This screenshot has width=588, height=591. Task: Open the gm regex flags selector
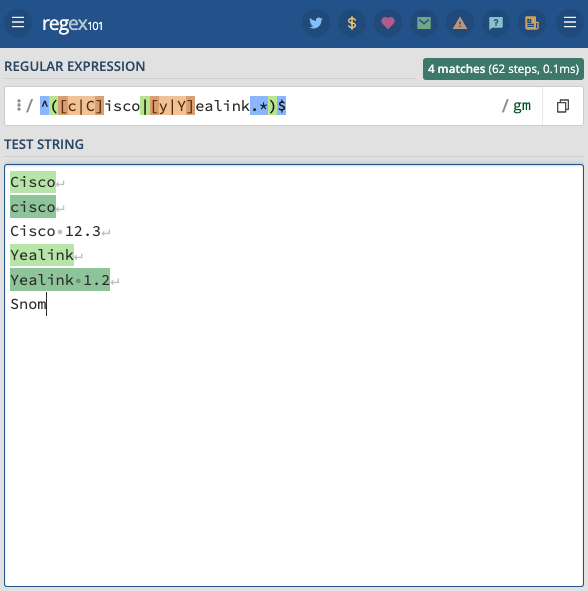[x=522, y=106]
